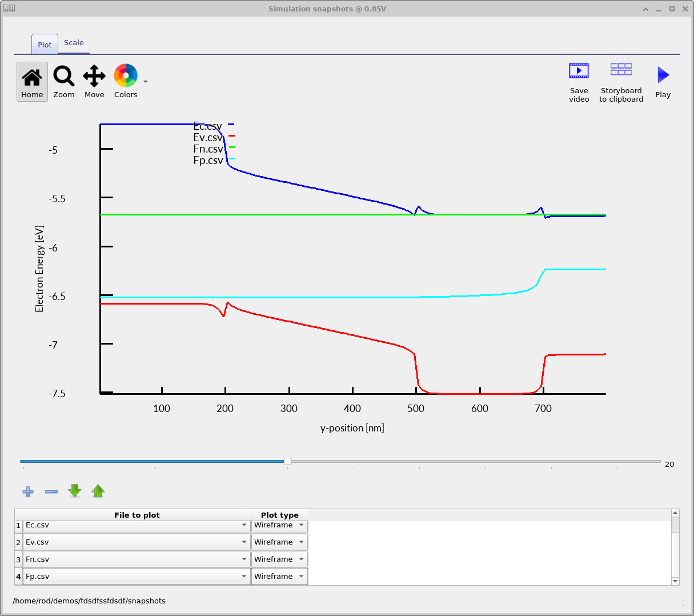
Task: Click the snapshots path in status bar
Action: tap(89, 601)
